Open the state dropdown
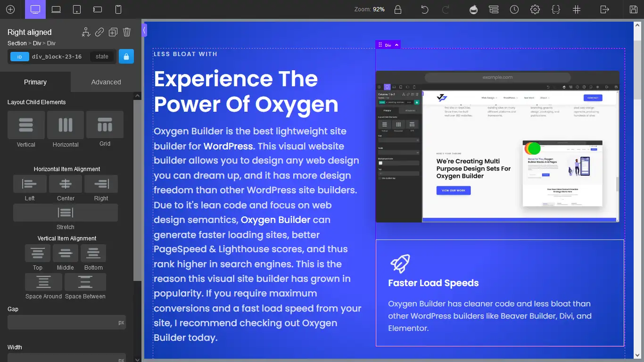Screen dimensions: 644x362 pos(101,56)
